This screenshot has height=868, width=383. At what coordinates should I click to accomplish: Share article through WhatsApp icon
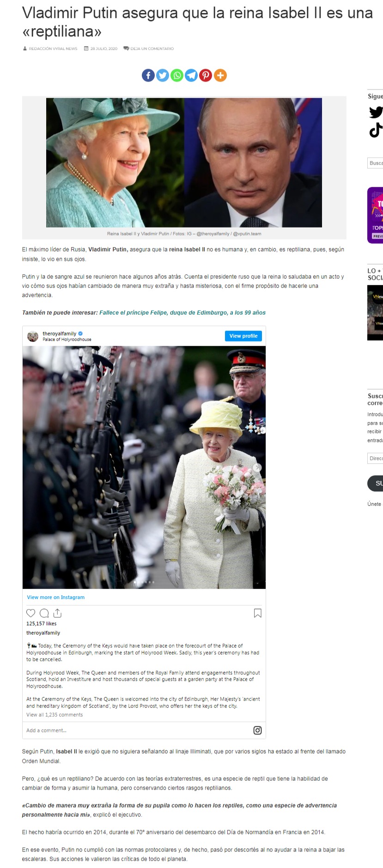[x=177, y=75]
